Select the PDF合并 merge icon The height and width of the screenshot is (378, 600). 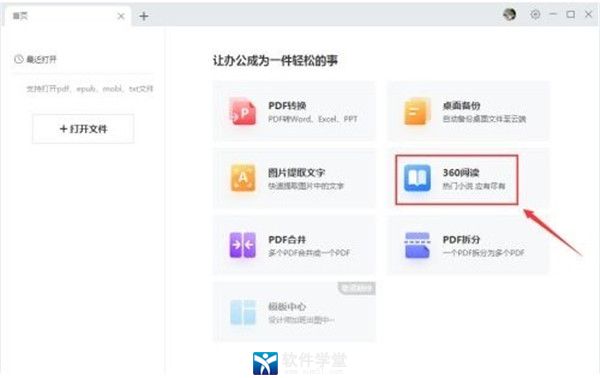click(x=243, y=245)
